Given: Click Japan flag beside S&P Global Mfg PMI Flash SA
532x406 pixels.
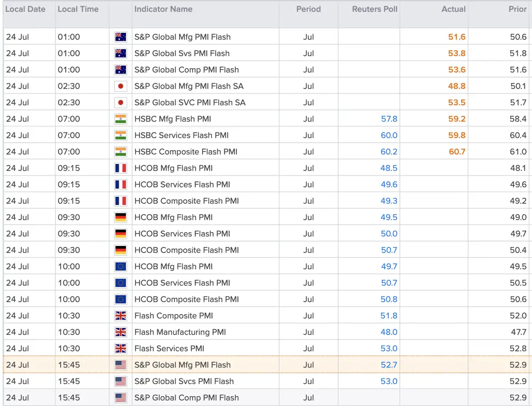Looking at the screenshot, I should [120, 86].
